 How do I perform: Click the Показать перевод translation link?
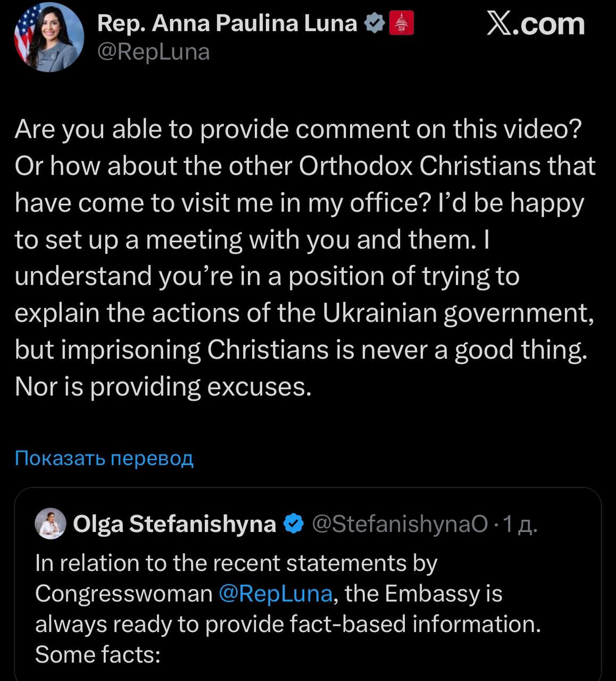pyautogui.click(x=104, y=458)
